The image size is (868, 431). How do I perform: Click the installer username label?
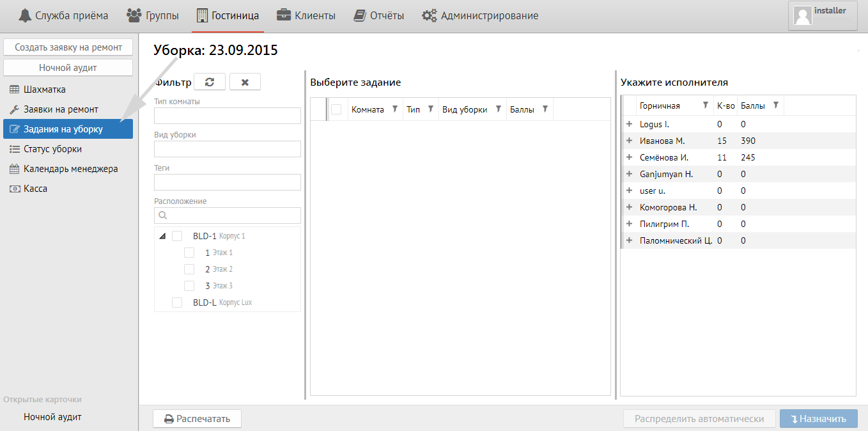pos(830,11)
